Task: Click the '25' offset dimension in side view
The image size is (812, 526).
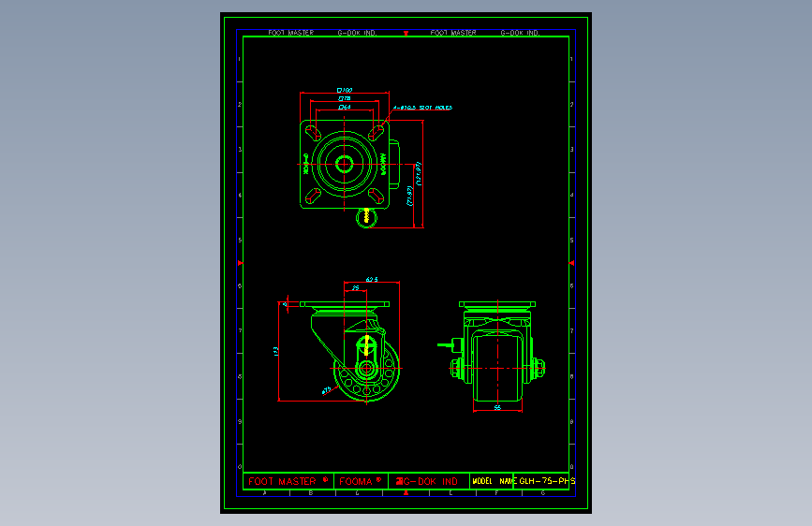Action: pos(356,288)
